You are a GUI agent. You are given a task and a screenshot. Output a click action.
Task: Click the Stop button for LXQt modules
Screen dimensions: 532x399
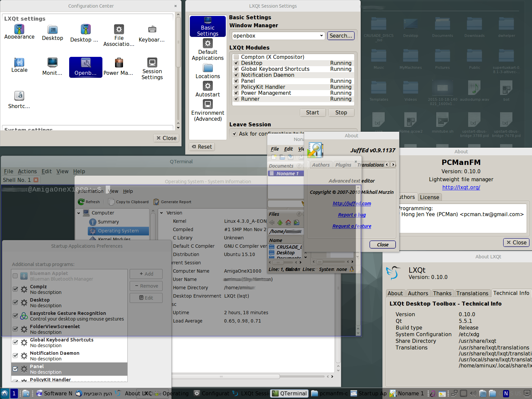341,113
